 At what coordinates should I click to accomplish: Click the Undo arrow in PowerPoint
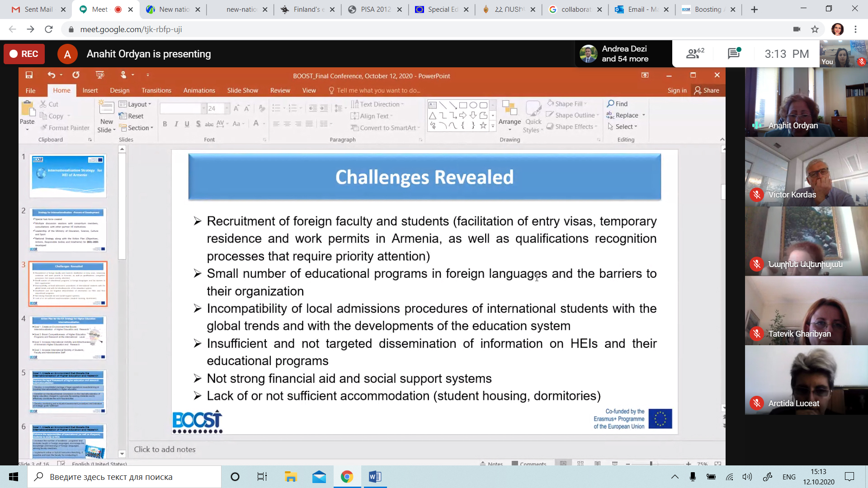coord(51,75)
